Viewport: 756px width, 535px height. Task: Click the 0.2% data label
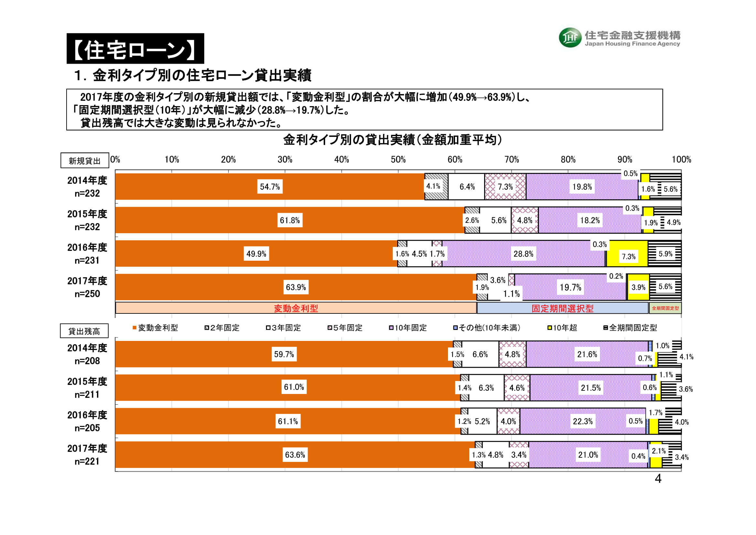coord(616,276)
